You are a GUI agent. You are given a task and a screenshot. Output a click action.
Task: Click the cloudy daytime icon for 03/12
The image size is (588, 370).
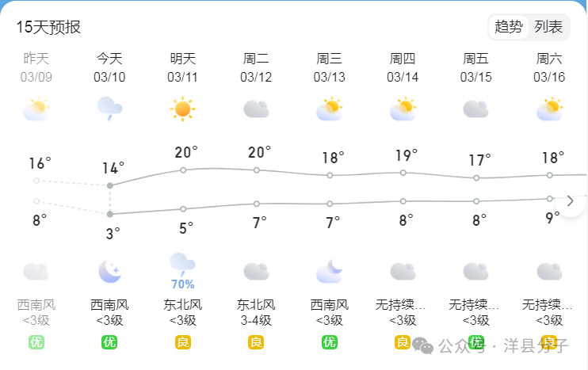click(x=256, y=109)
